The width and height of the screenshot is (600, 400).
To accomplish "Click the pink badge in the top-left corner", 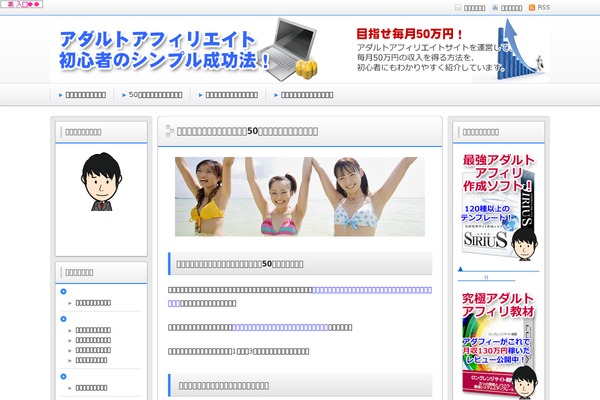I will click(x=22, y=4).
